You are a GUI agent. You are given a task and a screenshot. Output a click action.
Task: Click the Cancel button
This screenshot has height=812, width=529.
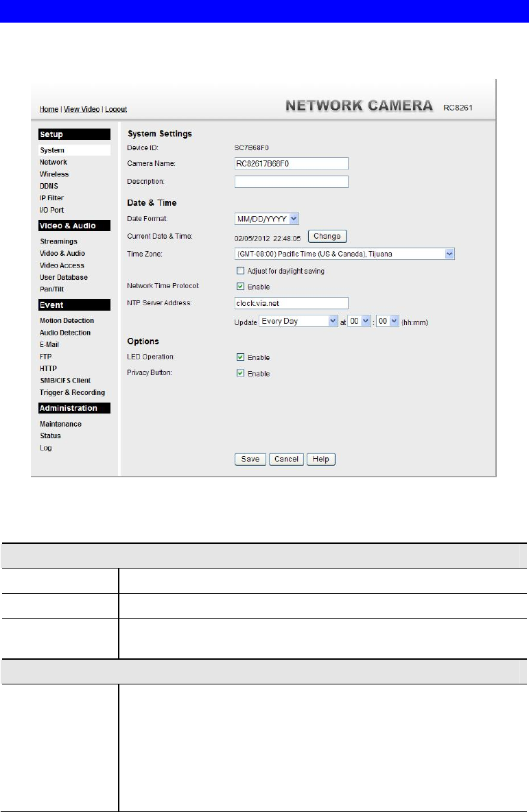pos(287,459)
